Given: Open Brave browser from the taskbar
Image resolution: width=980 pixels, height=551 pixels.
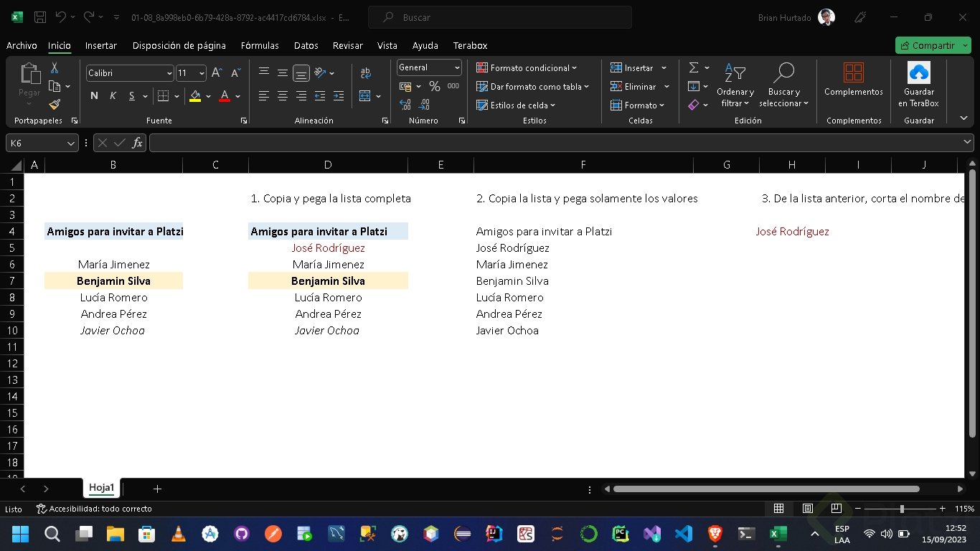Looking at the screenshot, I should click(x=715, y=534).
